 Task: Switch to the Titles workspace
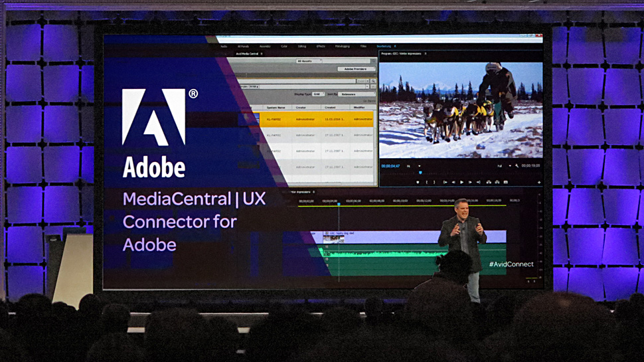363,46
